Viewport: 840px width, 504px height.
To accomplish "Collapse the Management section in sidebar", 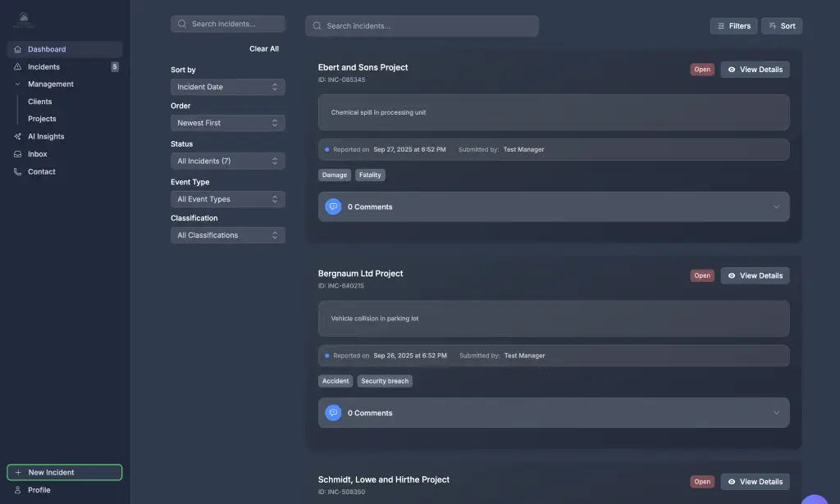I will (18, 84).
